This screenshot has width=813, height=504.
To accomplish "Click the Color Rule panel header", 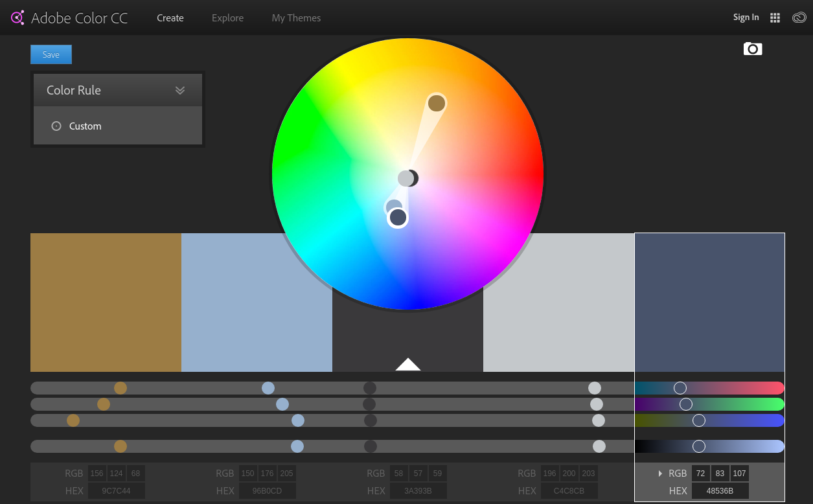I will [x=118, y=90].
